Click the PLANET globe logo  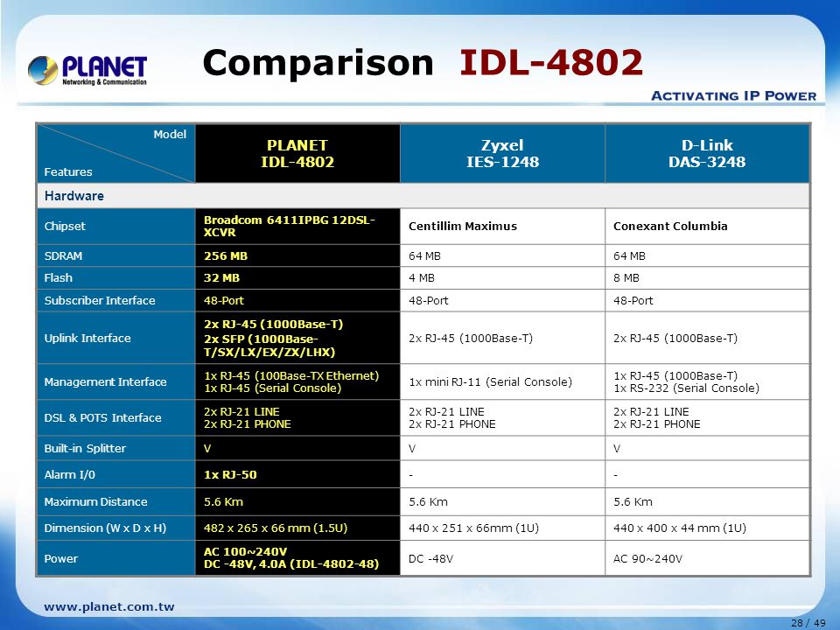pyautogui.click(x=43, y=70)
